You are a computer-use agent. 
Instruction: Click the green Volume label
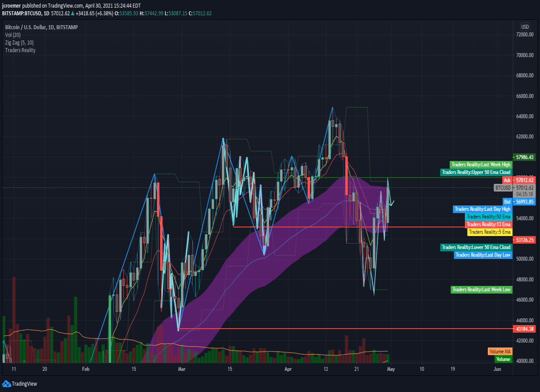(504, 359)
